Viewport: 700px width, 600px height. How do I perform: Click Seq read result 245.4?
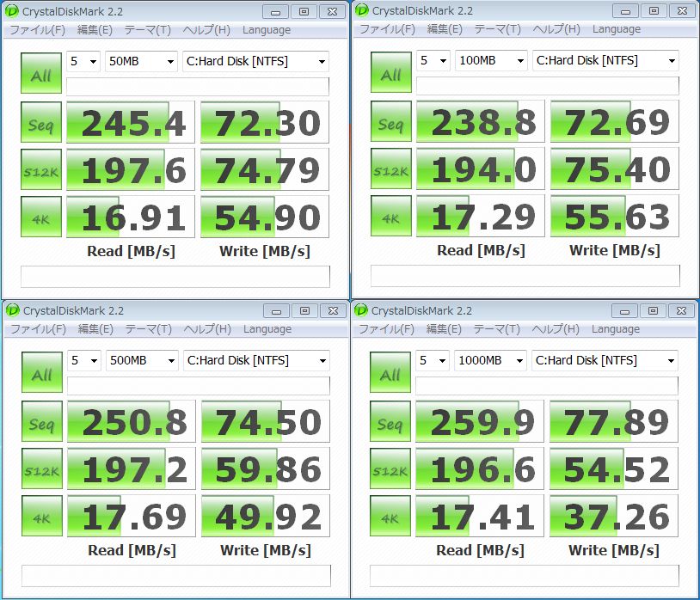pyautogui.click(x=131, y=122)
